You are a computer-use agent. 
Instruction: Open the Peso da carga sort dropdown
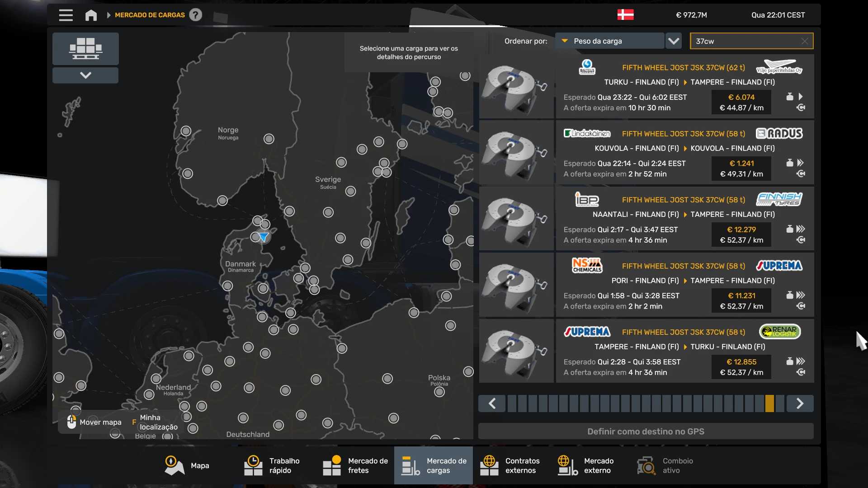pos(609,41)
